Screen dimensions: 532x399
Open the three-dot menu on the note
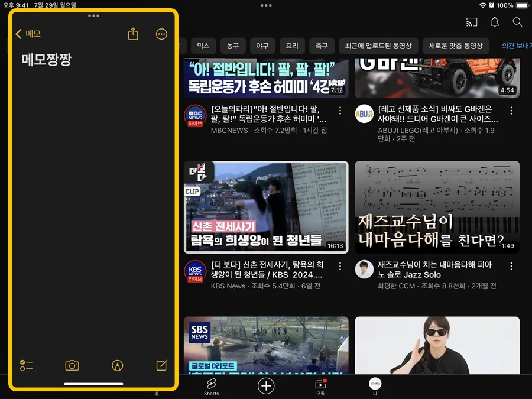pos(161,34)
